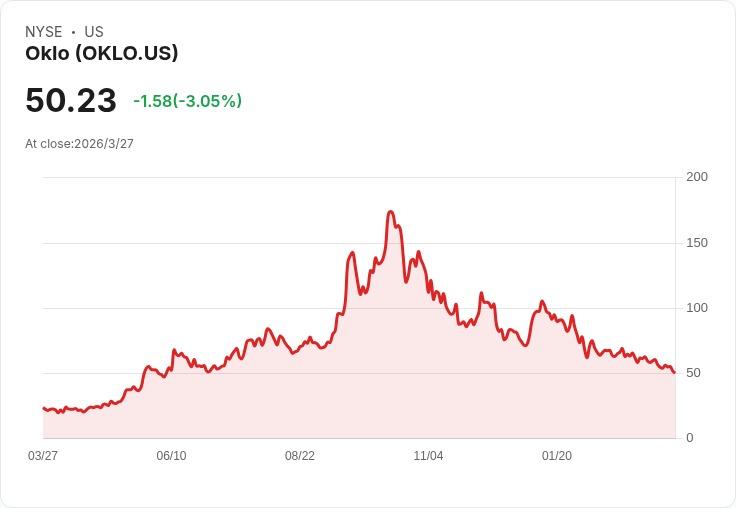
Task: Click the At close date text
Action: [x=79, y=143]
